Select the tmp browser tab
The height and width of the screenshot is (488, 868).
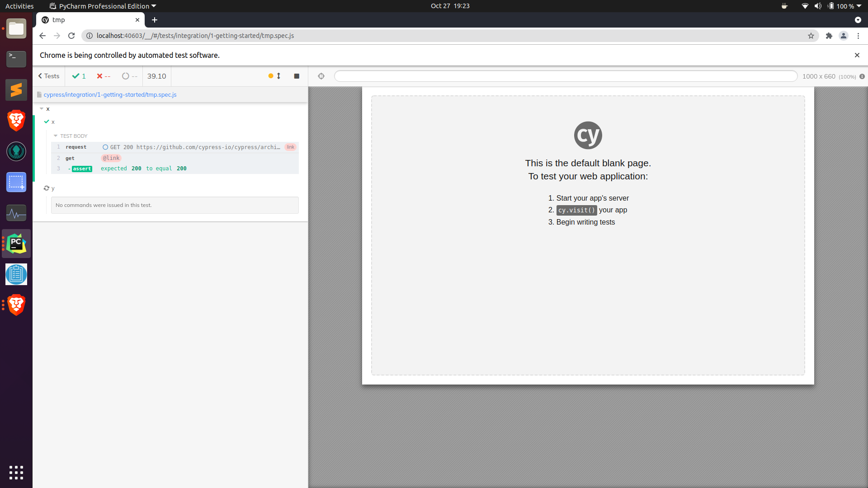pyautogui.click(x=68, y=20)
